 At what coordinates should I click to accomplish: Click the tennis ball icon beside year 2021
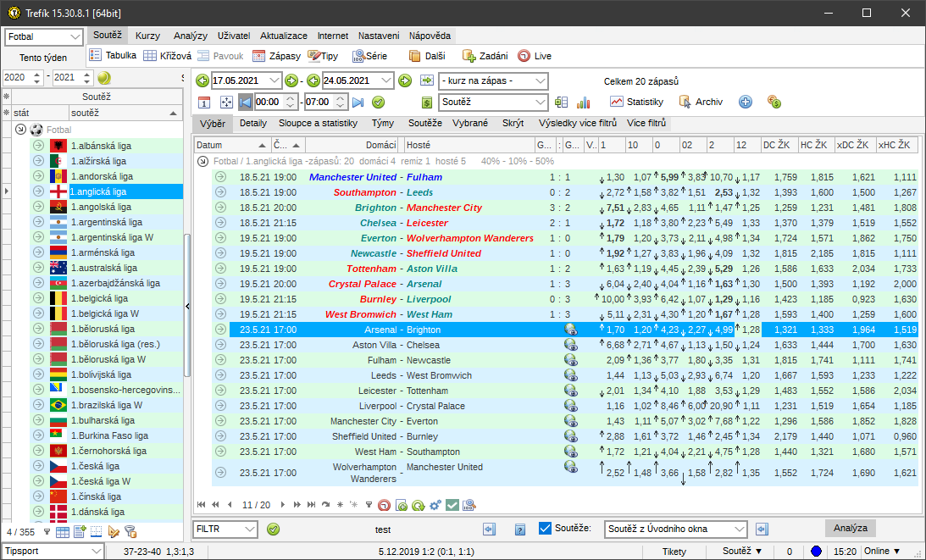(104, 77)
